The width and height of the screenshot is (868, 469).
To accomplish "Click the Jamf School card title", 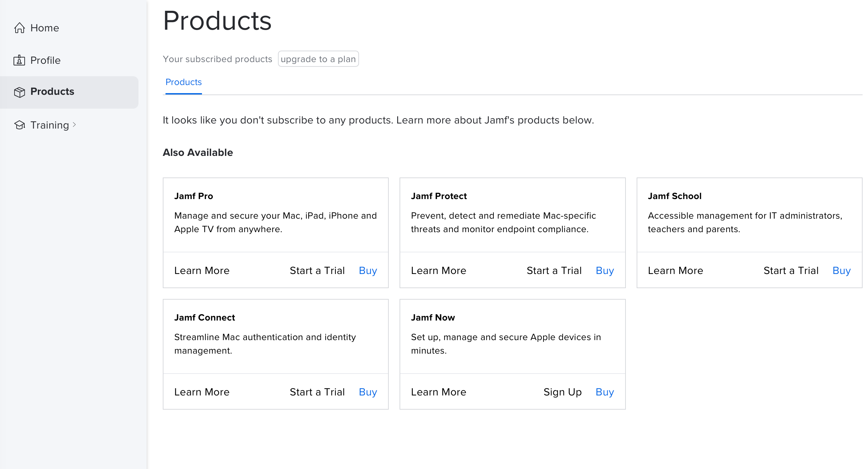I will [674, 196].
